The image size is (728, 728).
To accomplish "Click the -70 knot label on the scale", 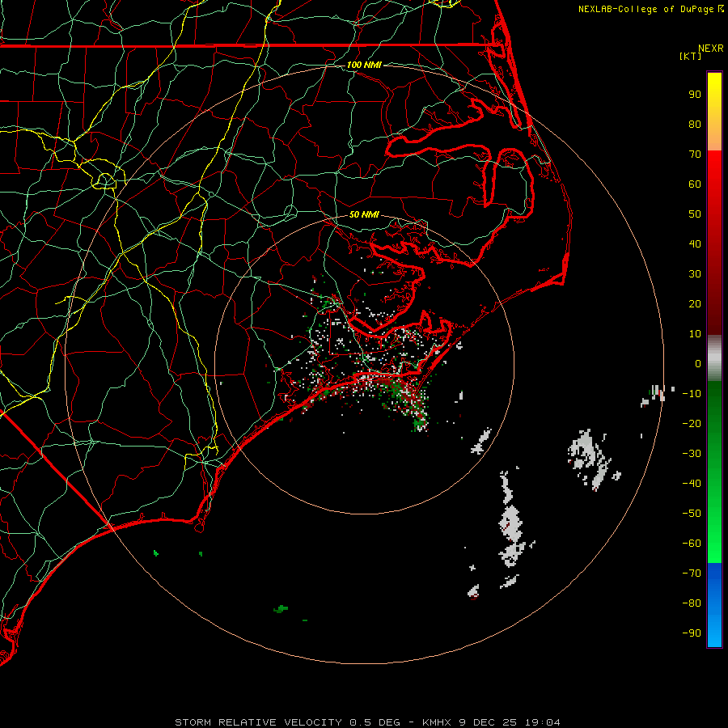I will click(692, 574).
